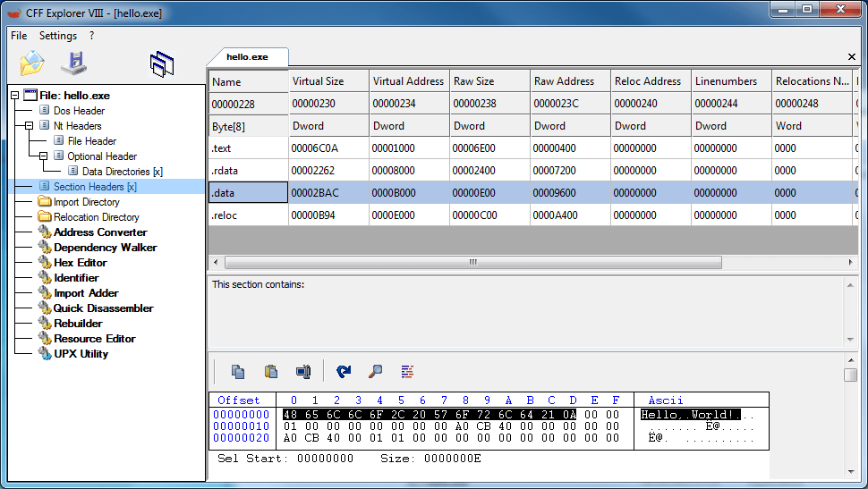This screenshot has width=868, height=489.
Task: Collapse the Optional Header tree node
Action: pyautogui.click(x=43, y=156)
